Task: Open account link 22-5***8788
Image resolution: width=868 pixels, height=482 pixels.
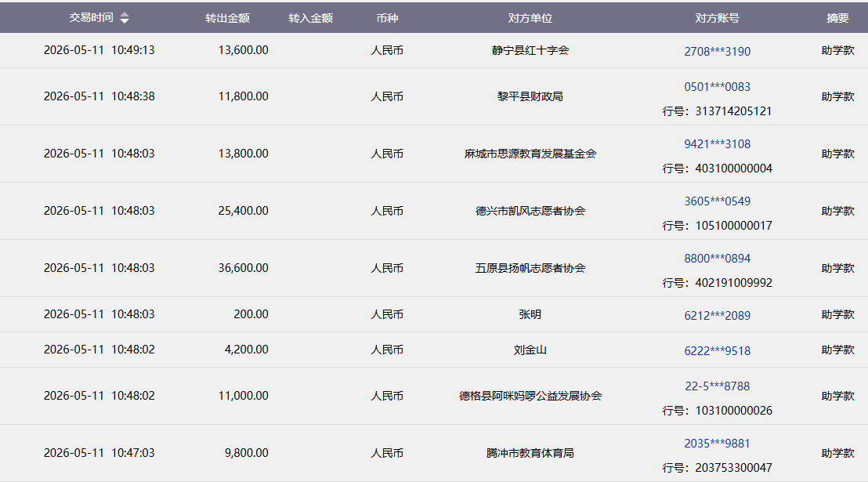Action: [717, 386]
